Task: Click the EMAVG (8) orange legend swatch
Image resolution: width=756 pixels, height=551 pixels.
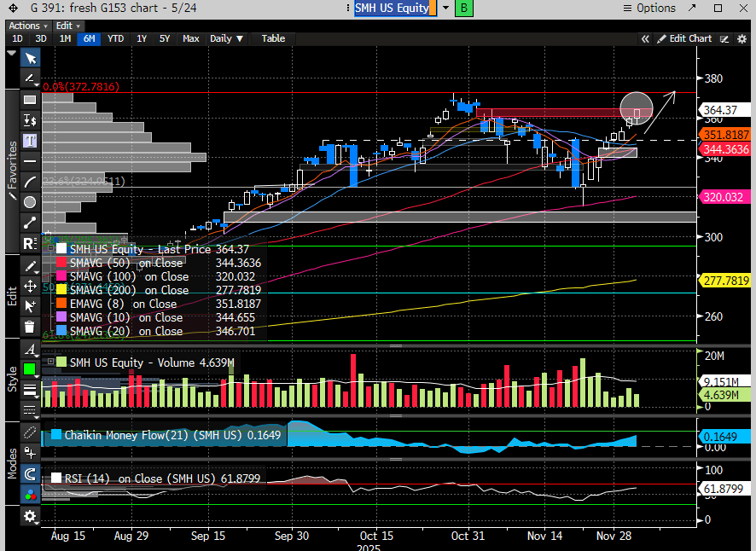Action: (x=61, y=304)
